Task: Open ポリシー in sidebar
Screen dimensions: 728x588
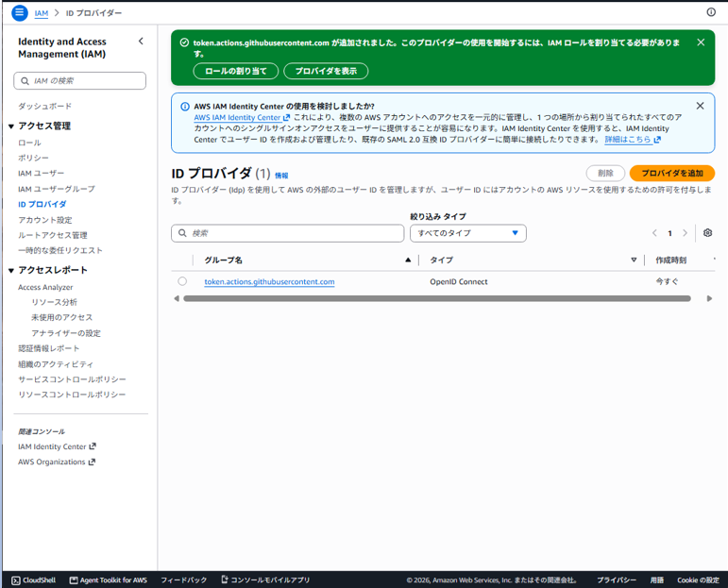Action: (33, 158)
